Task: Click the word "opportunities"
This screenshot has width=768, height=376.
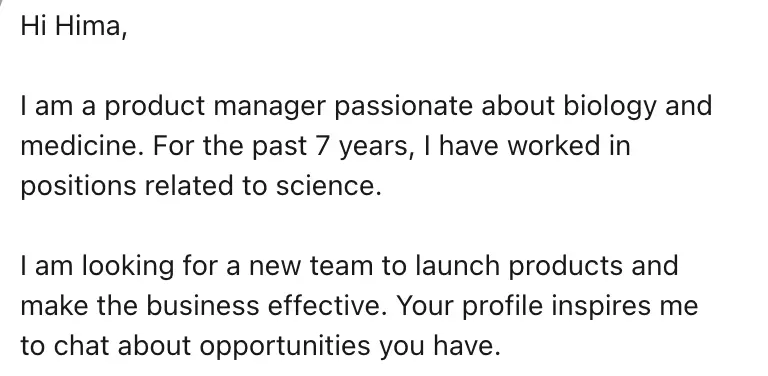Action: [285, 347]
